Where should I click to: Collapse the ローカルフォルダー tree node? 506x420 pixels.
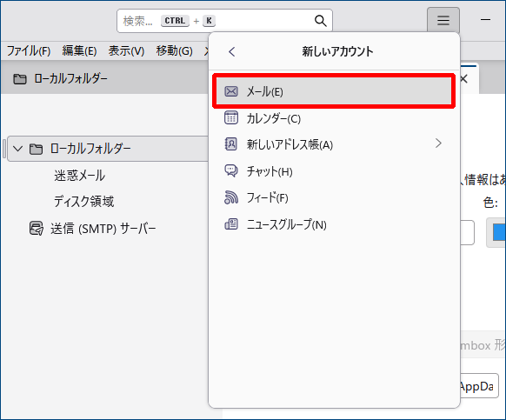coord(17,149)
